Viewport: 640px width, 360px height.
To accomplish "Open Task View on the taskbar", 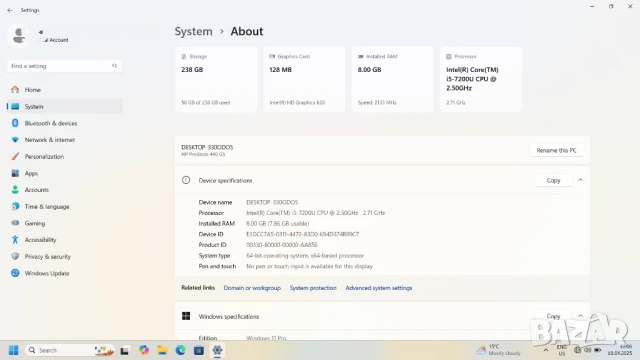I will pos(125,350).
